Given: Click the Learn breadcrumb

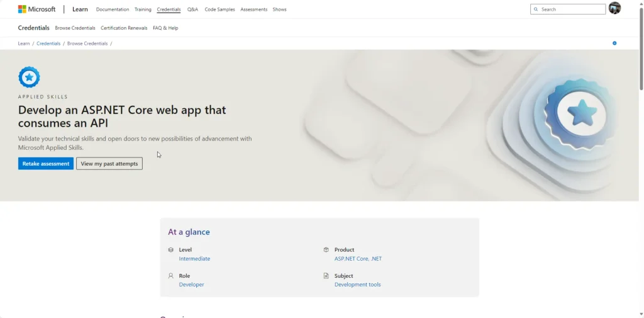Looking at the screenshot, I should (24, 43).
